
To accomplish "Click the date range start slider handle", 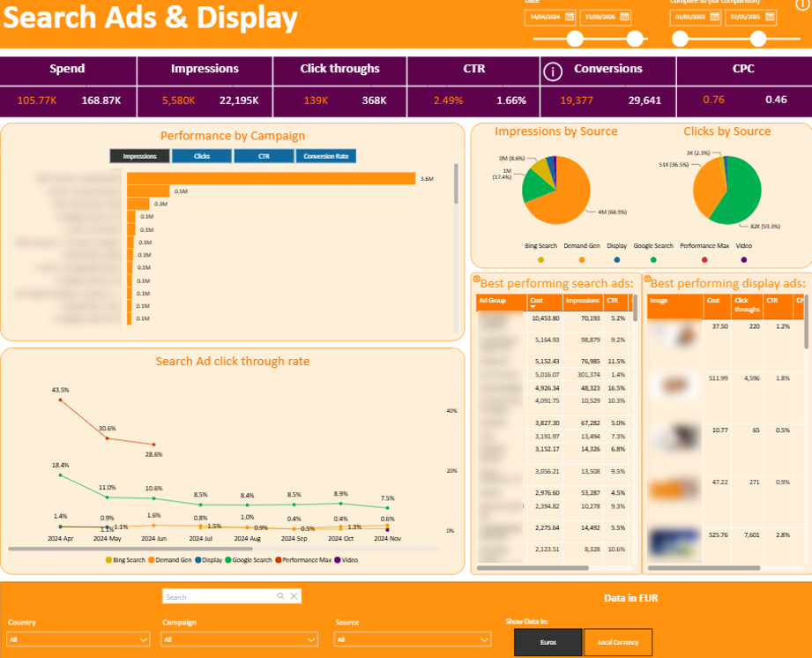I will coord(575,39).
